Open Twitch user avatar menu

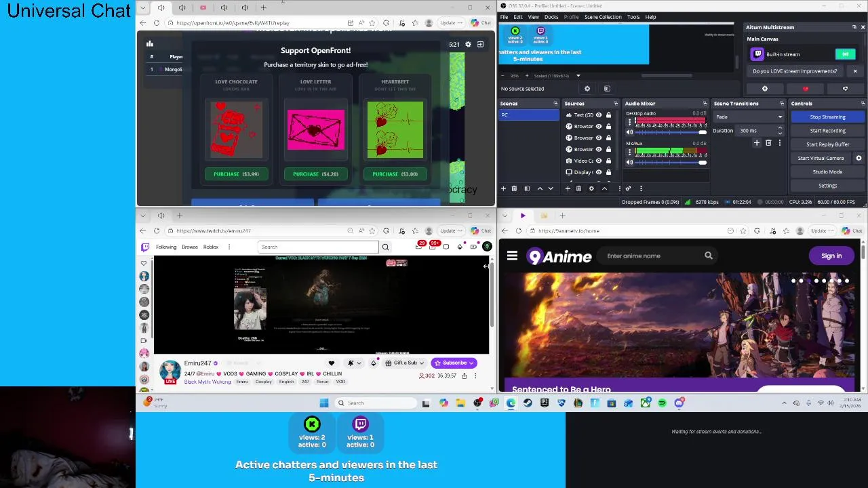pos(487,247)
